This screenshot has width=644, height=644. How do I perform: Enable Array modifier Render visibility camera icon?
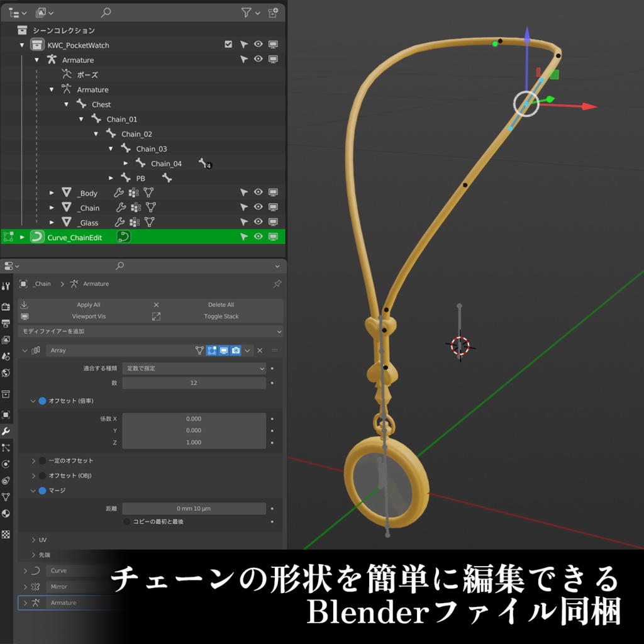pyautogui.click(x=235, y=350)
